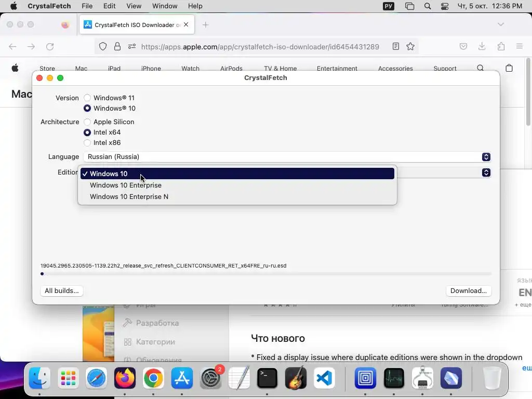Screen dimensions: 532x399
Task: Click the Firefox page vertical scrollbar
Action: [x=528, y=92]
